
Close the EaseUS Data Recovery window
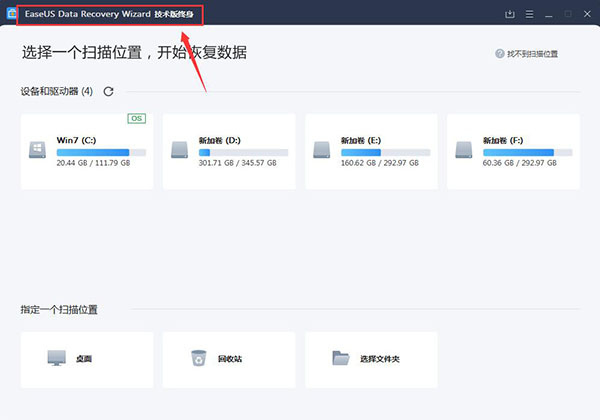click(x=587, y=14)
